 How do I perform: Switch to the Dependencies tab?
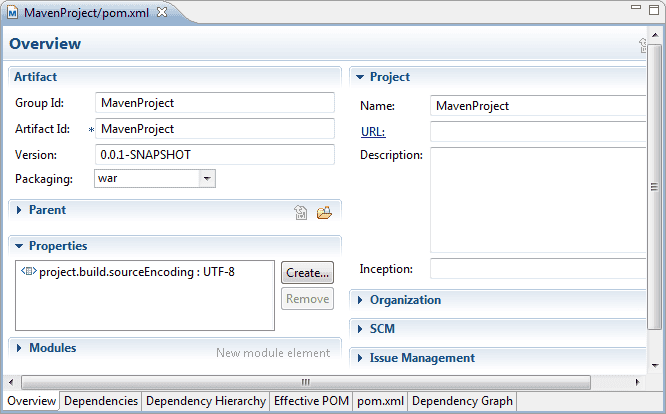click(101, 401)
